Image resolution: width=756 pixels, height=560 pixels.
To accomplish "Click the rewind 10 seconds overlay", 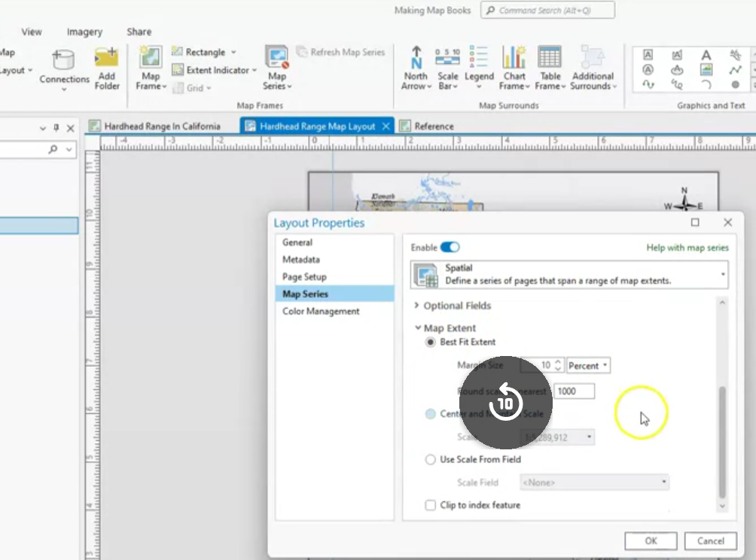I will pos(505,403).
